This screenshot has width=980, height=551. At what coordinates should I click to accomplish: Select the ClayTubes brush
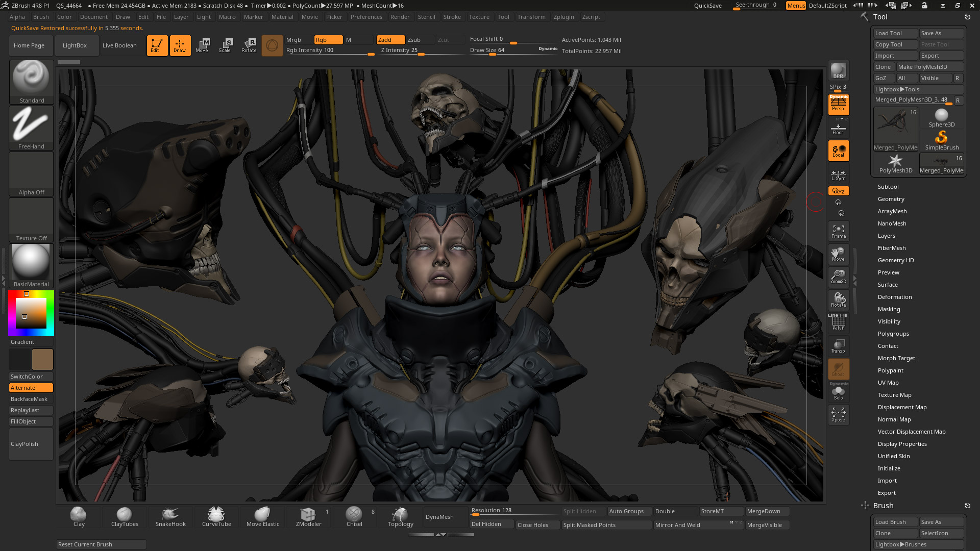click(125, 517)
